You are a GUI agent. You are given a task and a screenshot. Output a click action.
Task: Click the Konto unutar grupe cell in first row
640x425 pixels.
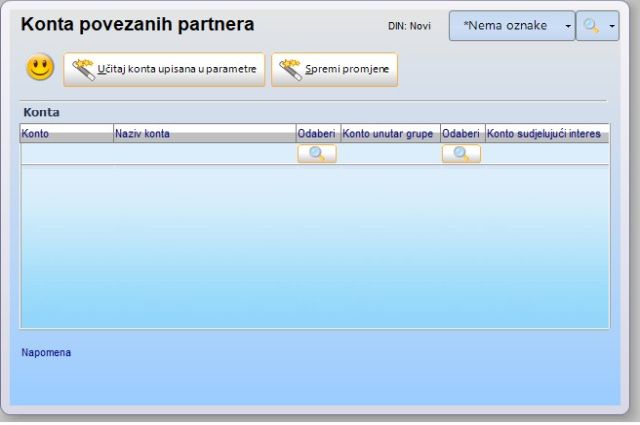(x=390, y=154)
